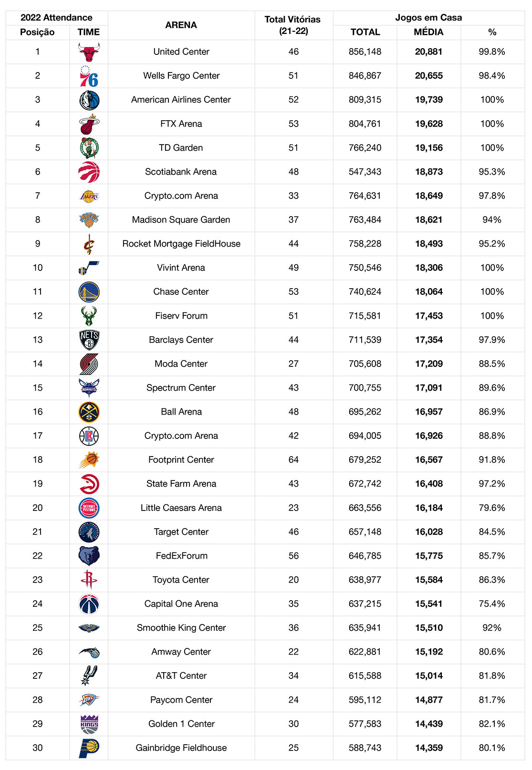Click the Boston Celtics logo
Screen dimensions: 532x770
[89, 148]
